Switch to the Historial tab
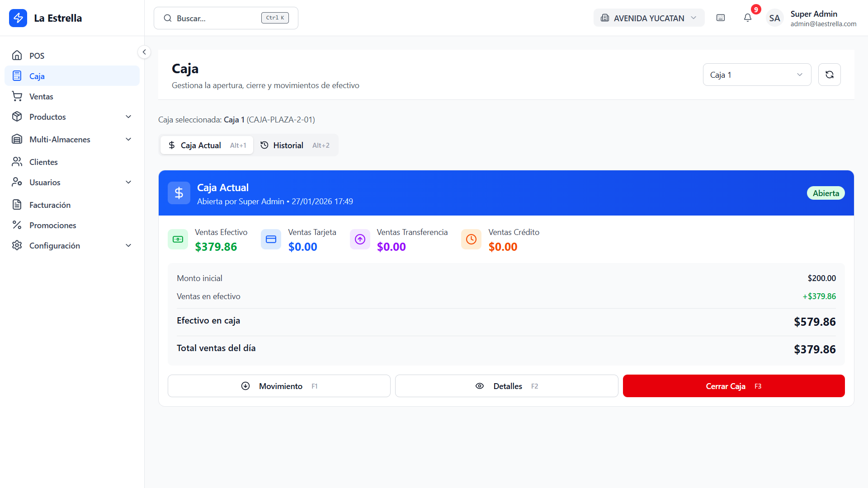The image size is (868, 488). click(295, 145)
